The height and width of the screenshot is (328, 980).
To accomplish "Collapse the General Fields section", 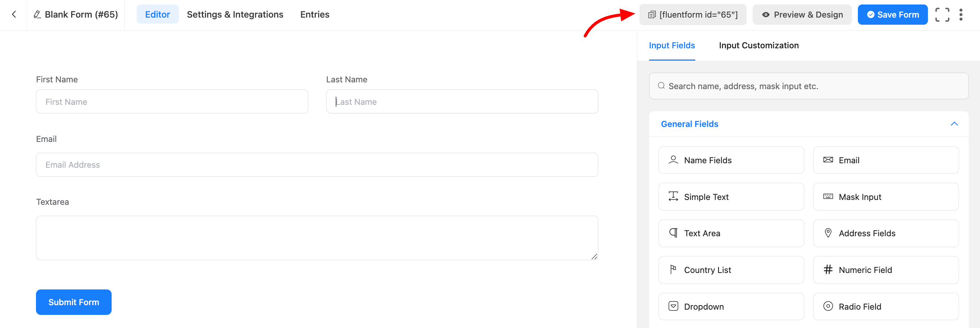I will (954, 124).
